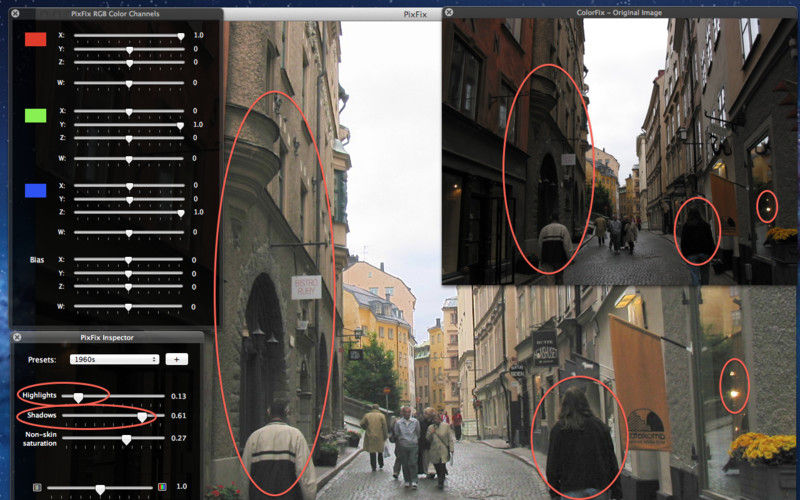Click the full-color RGB icon right of the bottom Inspector slider
This screenshot has width=800, height=500.
point(162,487)
